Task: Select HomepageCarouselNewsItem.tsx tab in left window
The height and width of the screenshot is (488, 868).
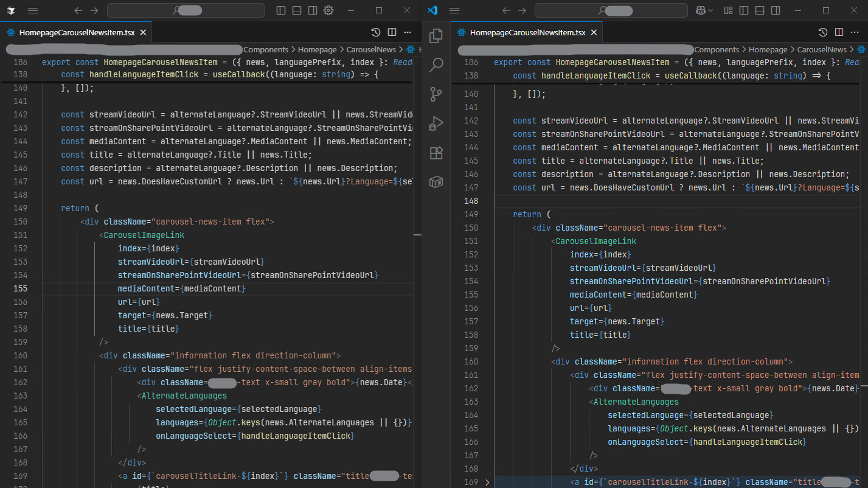Action: (x=76, y=33)
